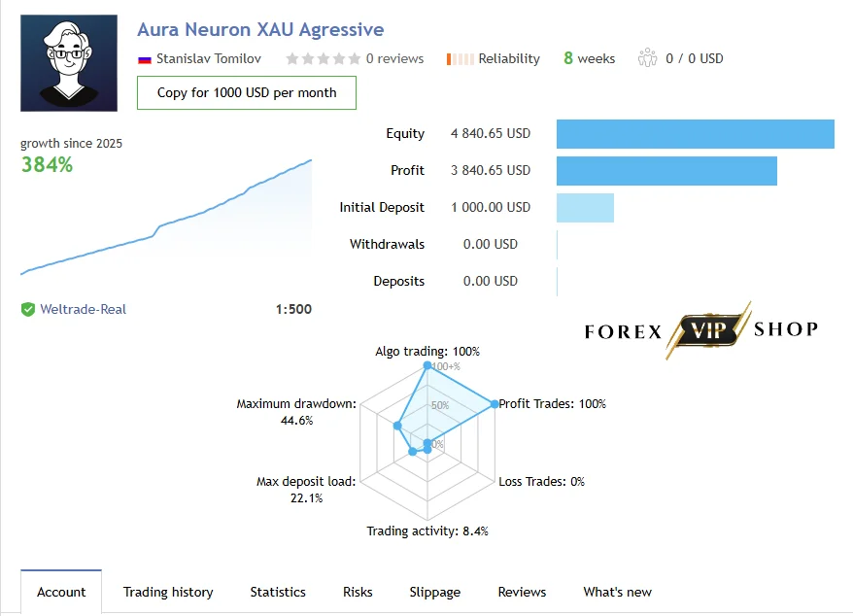
Task: Click the green verified shield icon
Action: coord(28,310)
